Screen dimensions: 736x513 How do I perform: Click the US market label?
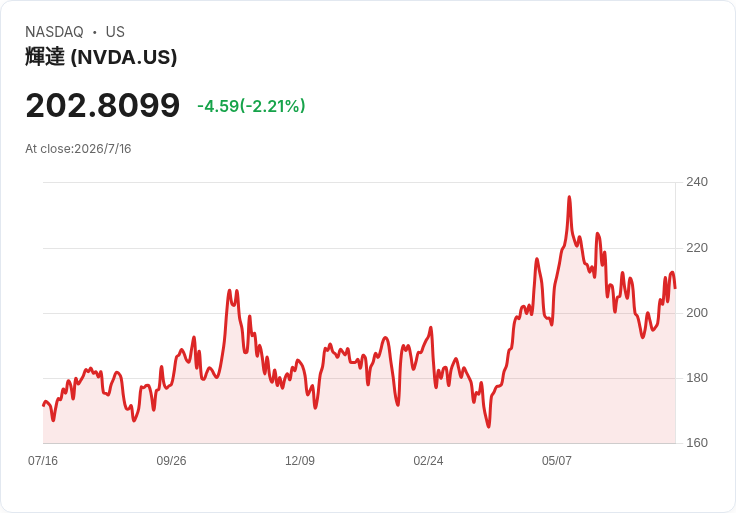pyautogui.click(x=115, y=32)
